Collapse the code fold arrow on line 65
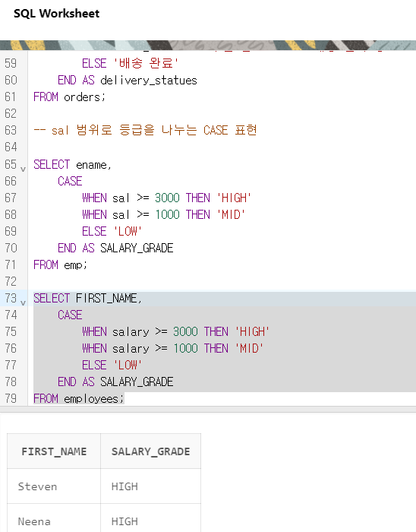 click(23, 169)
